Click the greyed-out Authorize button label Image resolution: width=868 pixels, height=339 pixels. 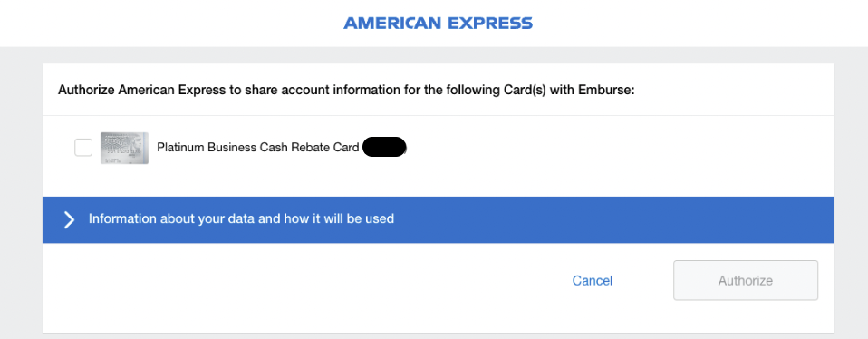coord(746,281)
